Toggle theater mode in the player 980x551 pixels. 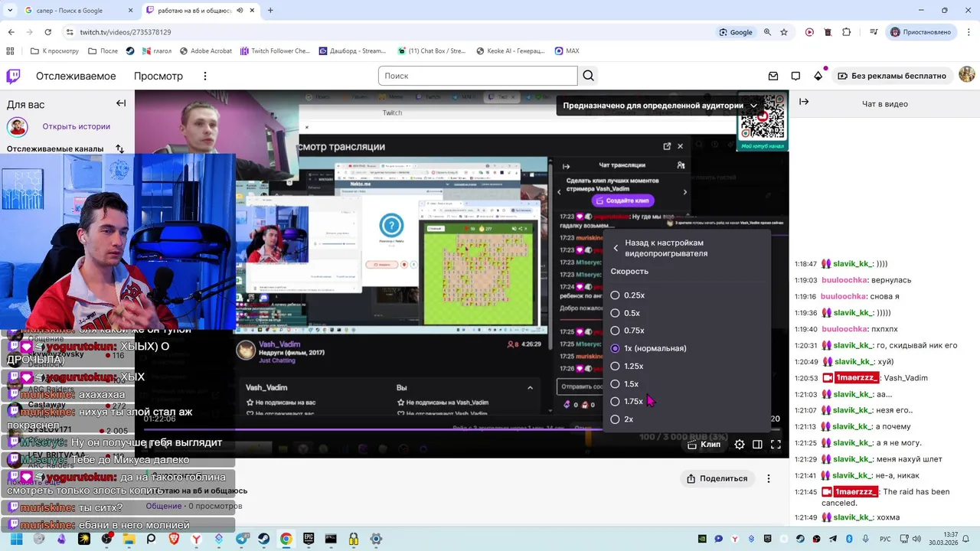point(757,444)
